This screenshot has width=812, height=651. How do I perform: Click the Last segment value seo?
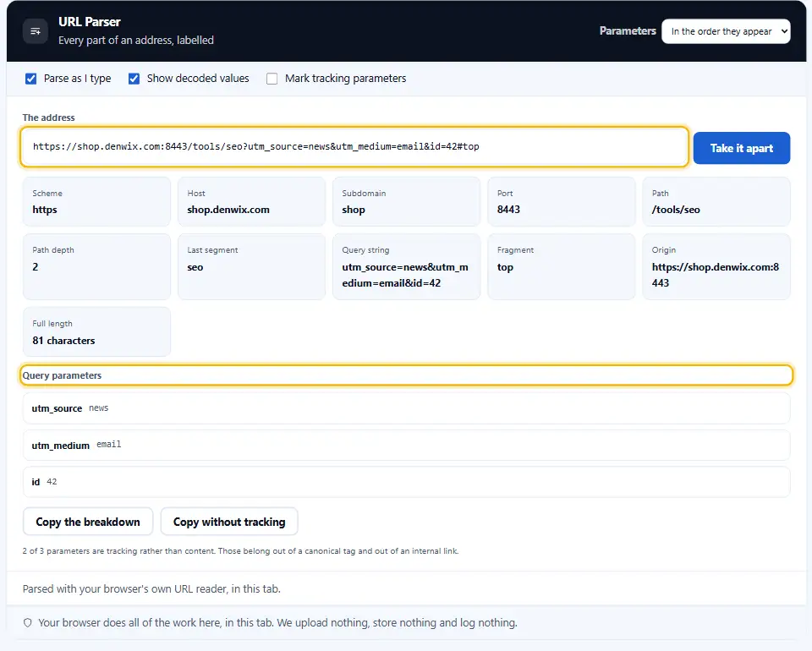click(x=195, y=267)
